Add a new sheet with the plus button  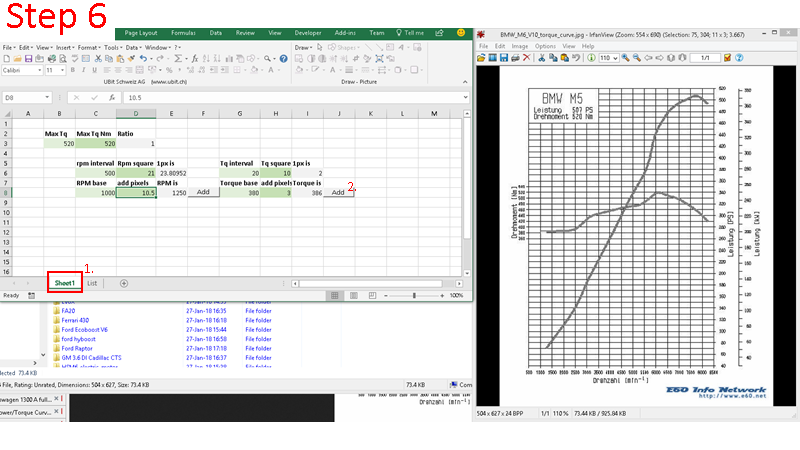123,283
